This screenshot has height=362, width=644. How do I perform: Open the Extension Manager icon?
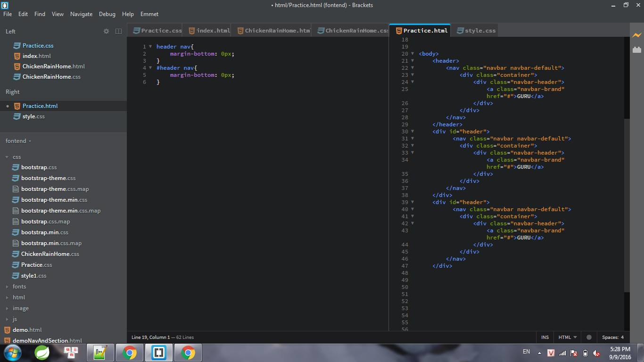click(x=637, y=49)
